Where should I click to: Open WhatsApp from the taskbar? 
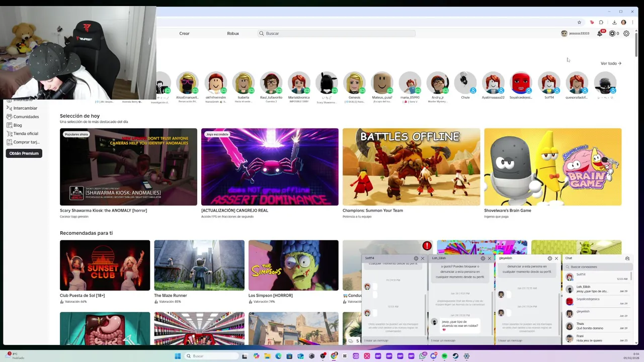coord(422,356)
